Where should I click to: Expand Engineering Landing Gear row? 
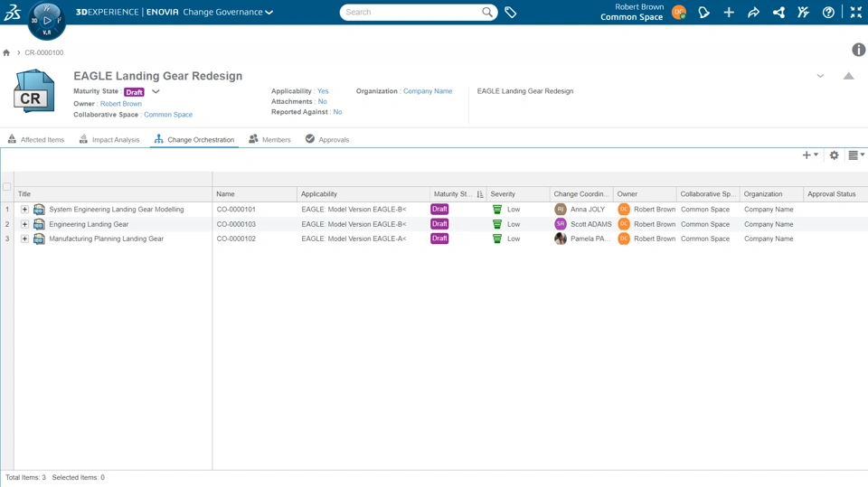point(24,224)
